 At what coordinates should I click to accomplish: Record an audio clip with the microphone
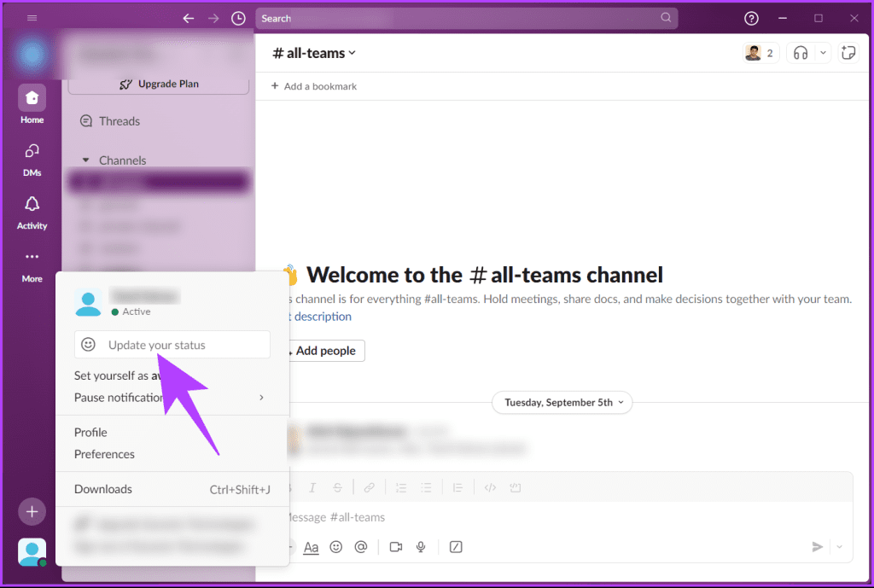click(x=421, y=547)
